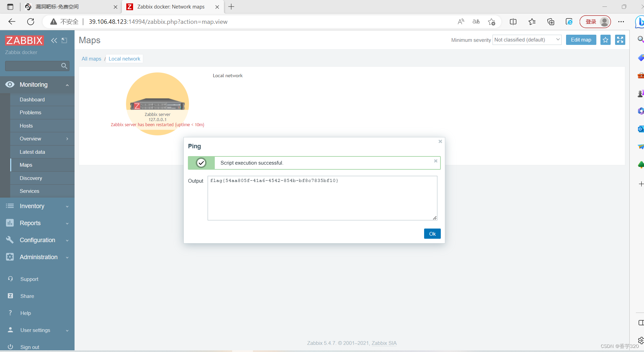Open Latest data menu item

click(x=42, y=152)
